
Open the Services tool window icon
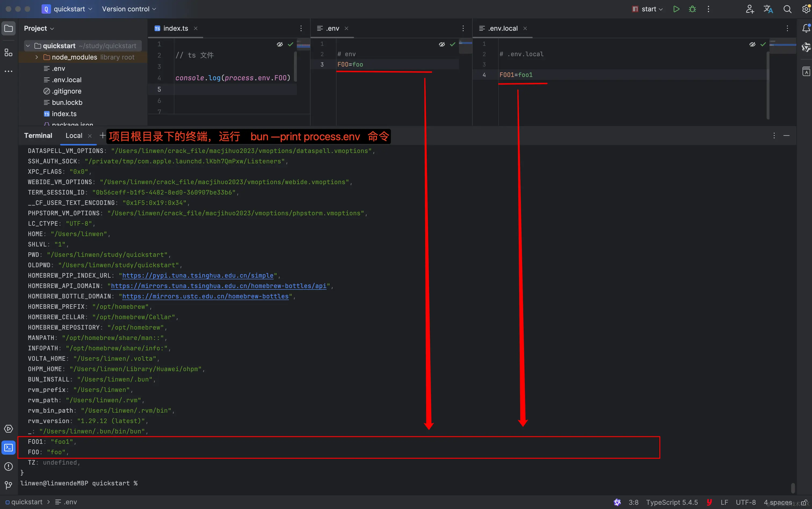(8, 429)
